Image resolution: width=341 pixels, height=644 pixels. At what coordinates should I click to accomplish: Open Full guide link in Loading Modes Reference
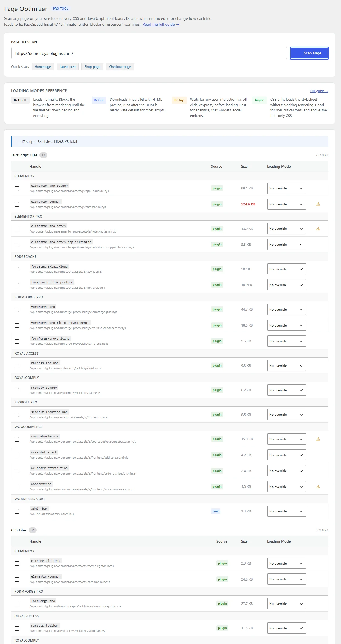(319, 91)
